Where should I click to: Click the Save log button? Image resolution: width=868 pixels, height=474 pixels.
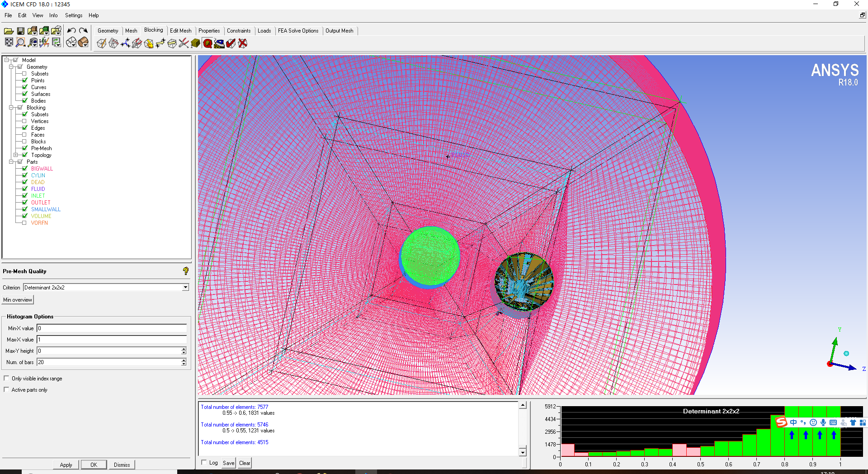pos(229,463)
